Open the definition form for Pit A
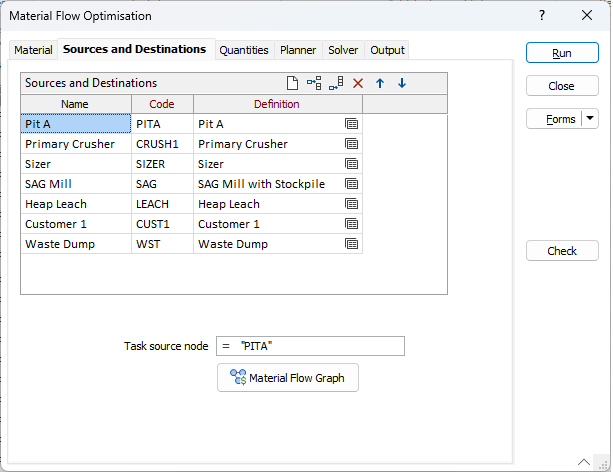The height and width of the screenshot is (472, 613). point(351,124)
